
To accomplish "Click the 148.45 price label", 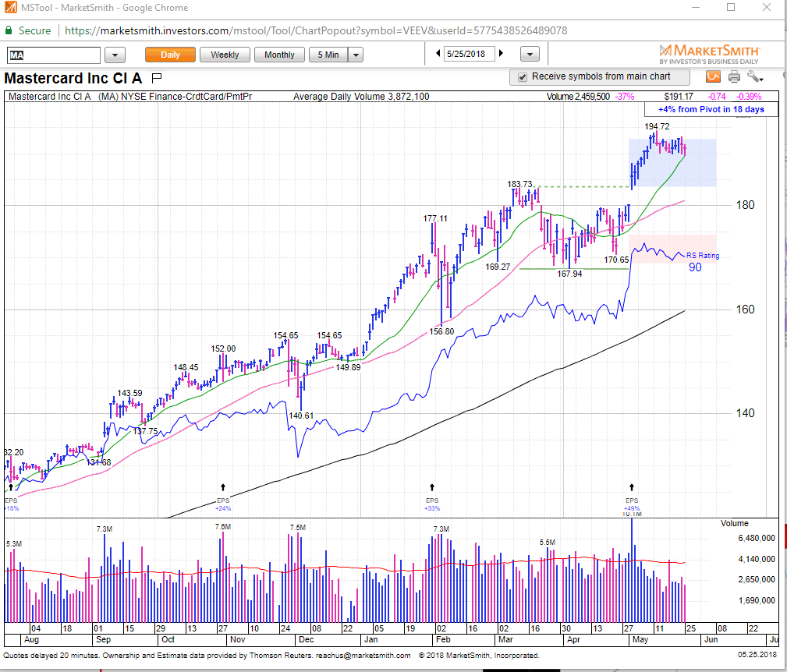I will point(186,367).
